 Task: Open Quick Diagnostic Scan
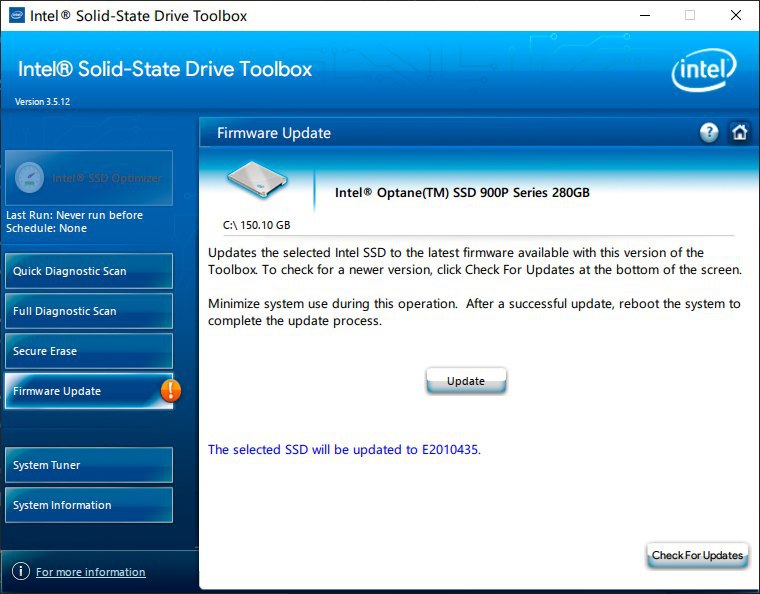[89, 271]
